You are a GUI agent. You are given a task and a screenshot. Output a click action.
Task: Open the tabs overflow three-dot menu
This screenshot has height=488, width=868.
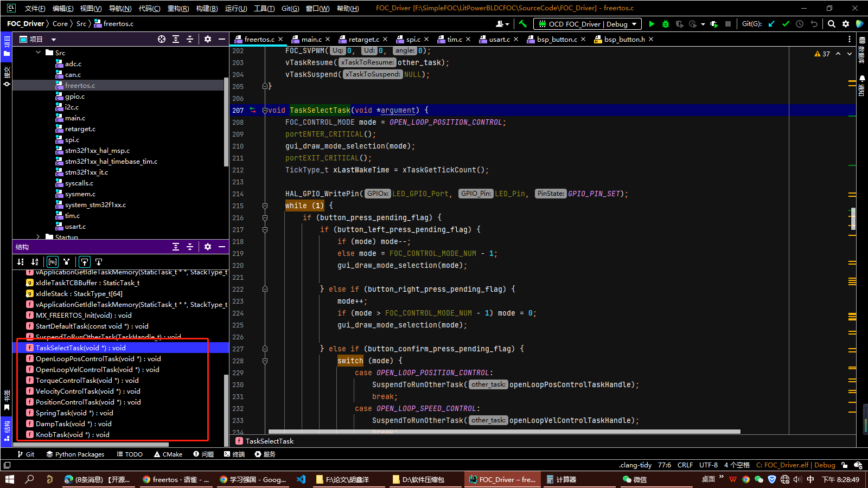850,39
